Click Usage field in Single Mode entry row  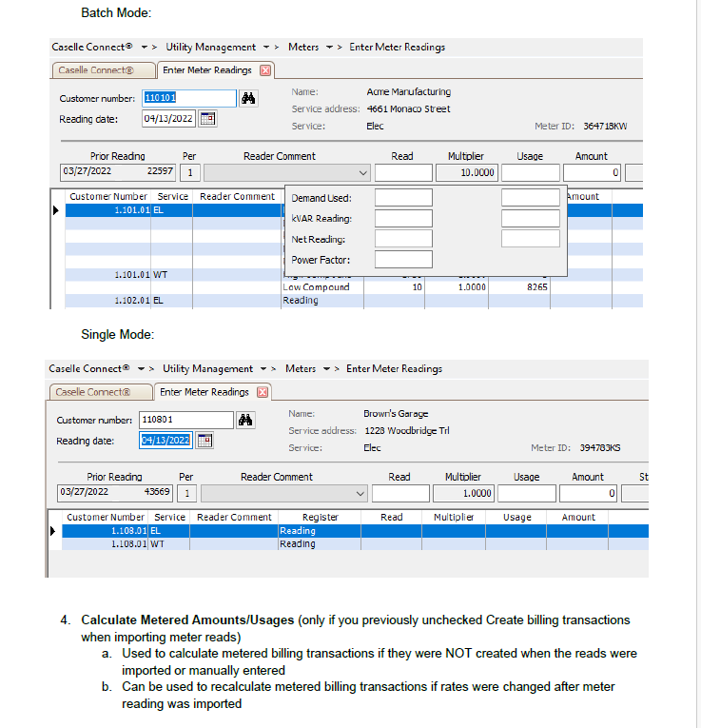(x=527, y=494)
